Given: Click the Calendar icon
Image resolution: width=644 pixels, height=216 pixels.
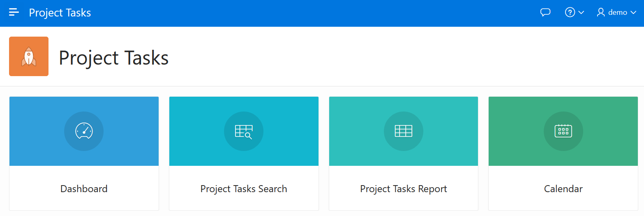Looking at the screenshot, I should point(563,131).
